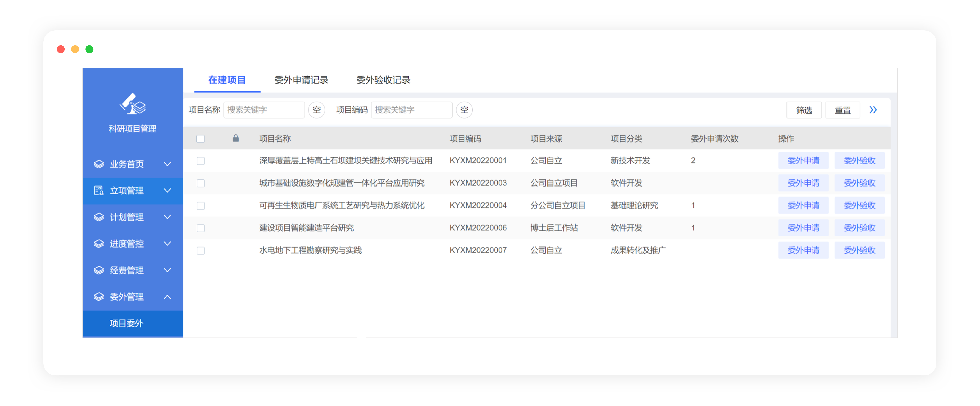
Task: Click the 委外管理 sidebar icon
Action: [99, 297]
